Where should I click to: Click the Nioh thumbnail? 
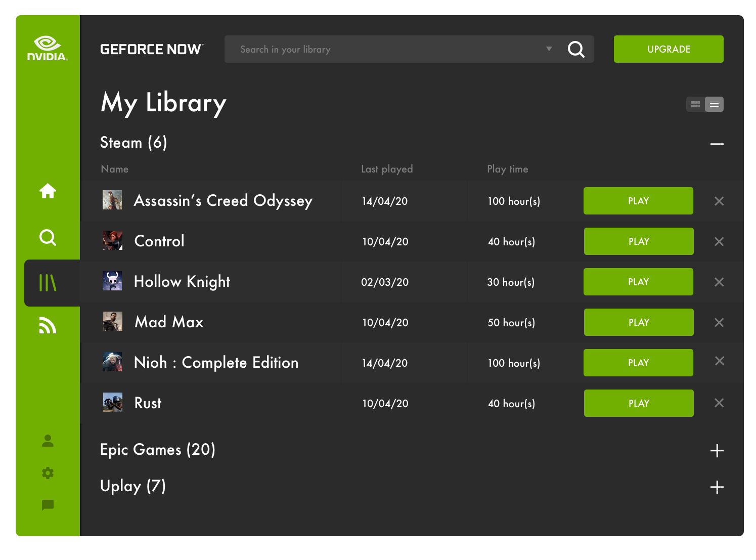[112, 362]
